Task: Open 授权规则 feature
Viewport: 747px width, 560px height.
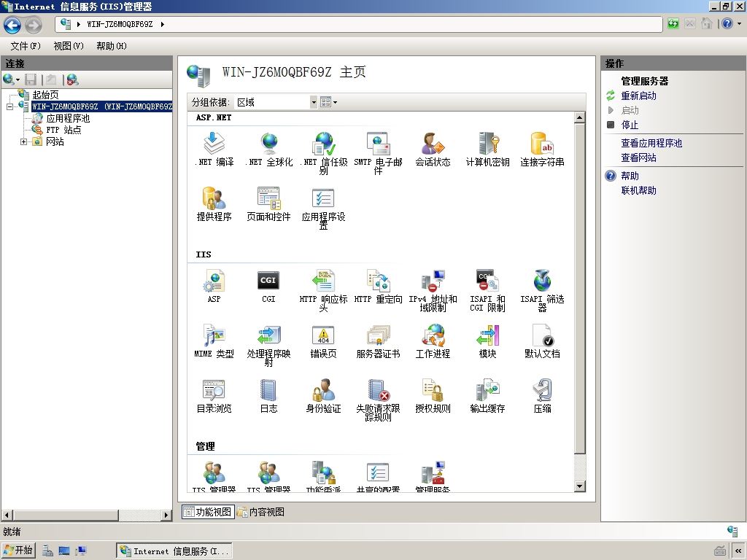Action: [x=433, y=396]
